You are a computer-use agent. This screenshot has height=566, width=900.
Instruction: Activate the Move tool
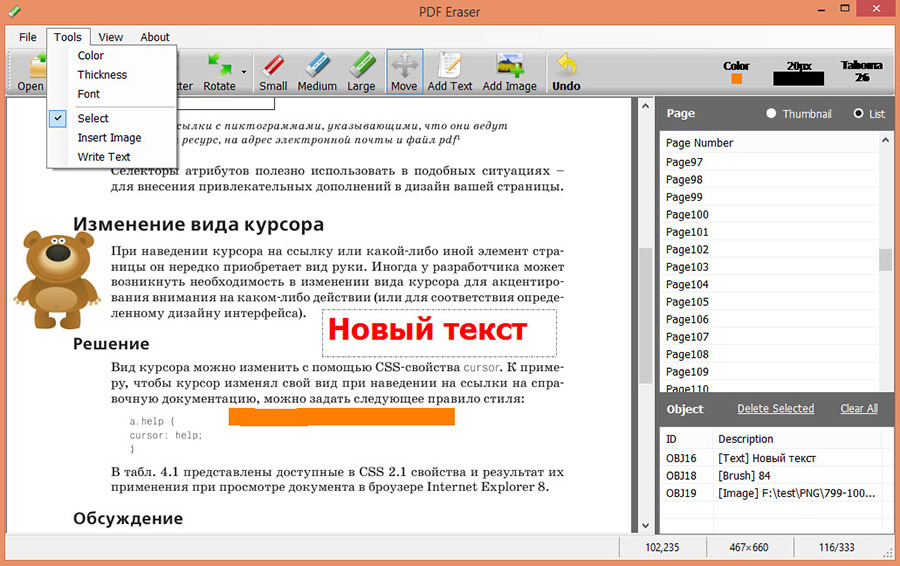404,72
